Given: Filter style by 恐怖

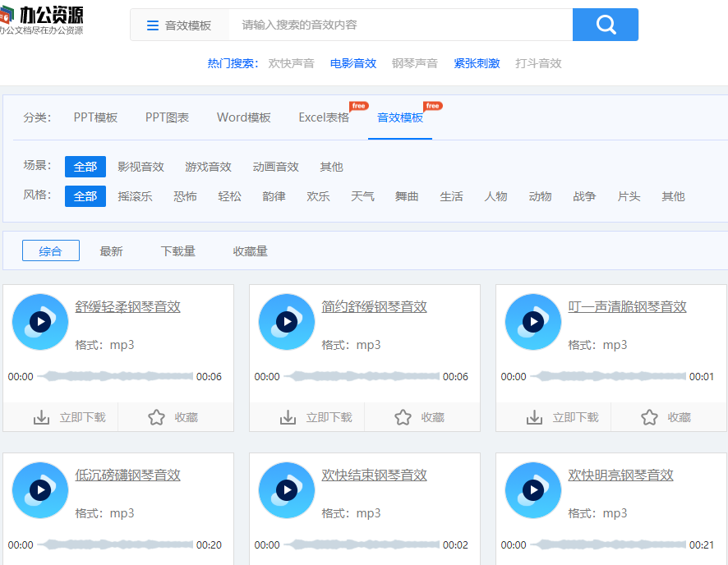Looking at the screenshot, I should 185,196.
